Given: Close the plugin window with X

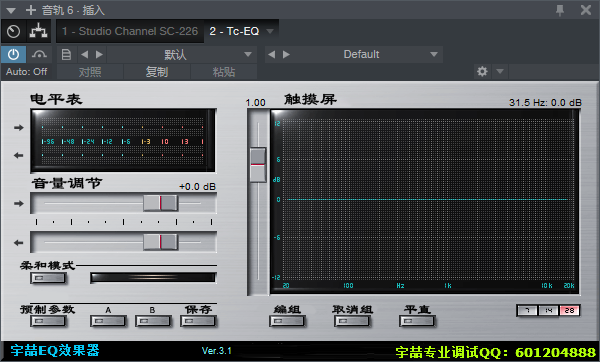Looking at the screenshot, I should click(x=586, y=10).
